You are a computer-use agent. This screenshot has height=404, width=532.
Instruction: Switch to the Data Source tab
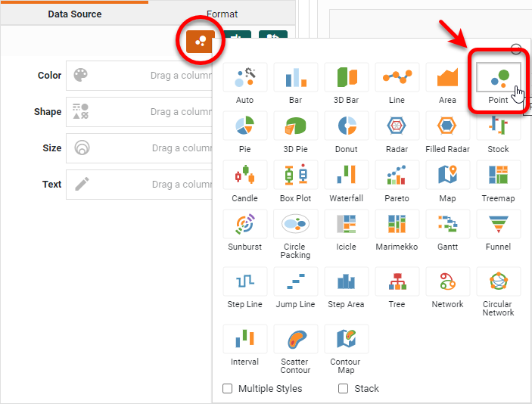74,14
